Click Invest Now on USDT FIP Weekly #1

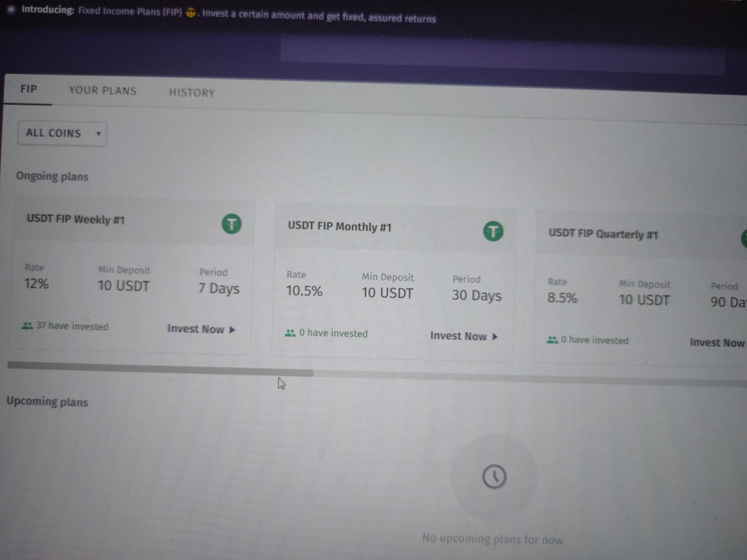pos(202,329)
